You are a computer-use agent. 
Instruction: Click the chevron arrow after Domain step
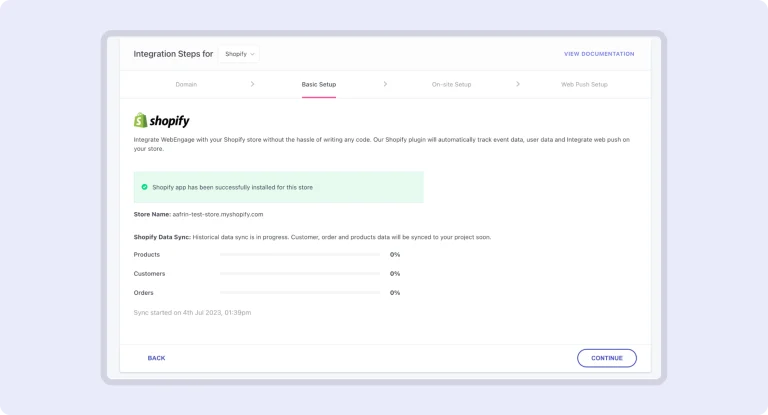tap(252, 84)
